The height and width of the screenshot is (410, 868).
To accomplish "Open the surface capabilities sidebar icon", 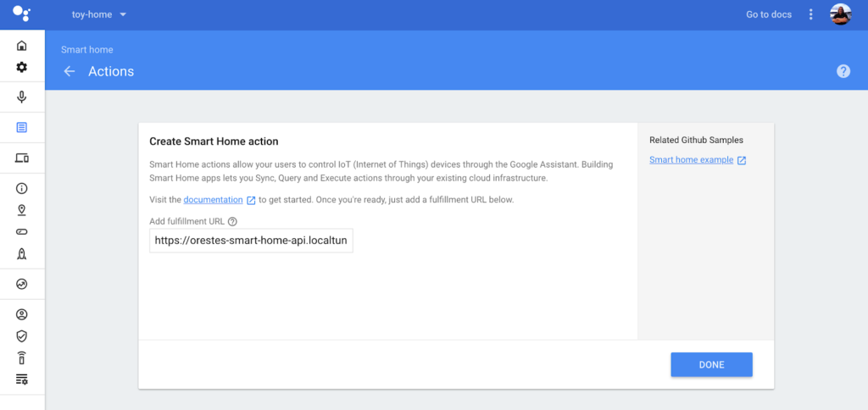I will (x=21, y=232).
